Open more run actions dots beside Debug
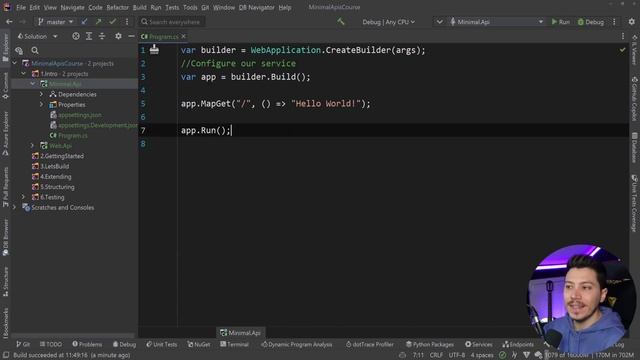 pyautogui.click(x=614, y=22)
